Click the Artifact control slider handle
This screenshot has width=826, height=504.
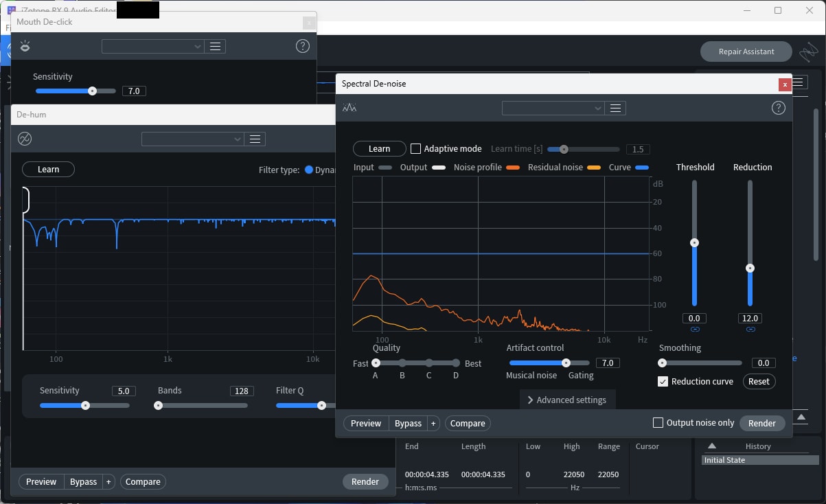566,363
